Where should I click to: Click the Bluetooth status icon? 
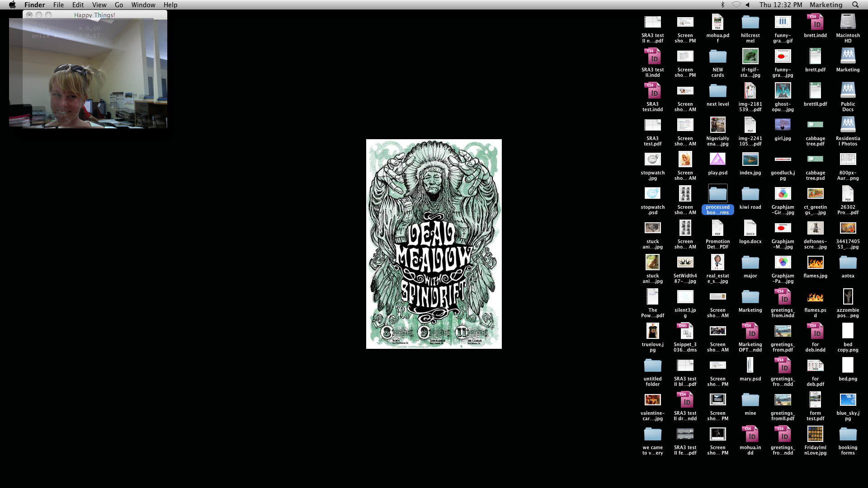[722, 5]
